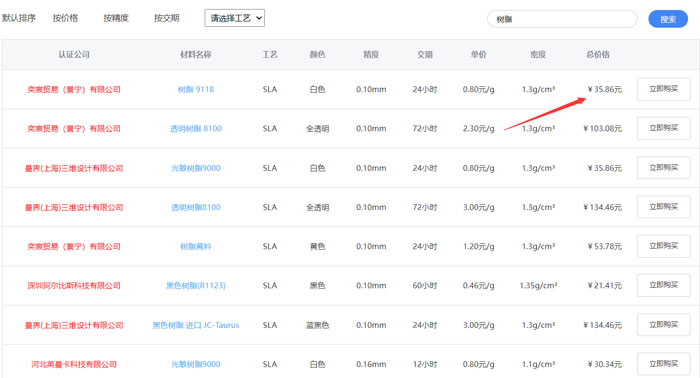Click 立即购买 for 曼界 透明树脂8100 row

click(x=663, y=207)
